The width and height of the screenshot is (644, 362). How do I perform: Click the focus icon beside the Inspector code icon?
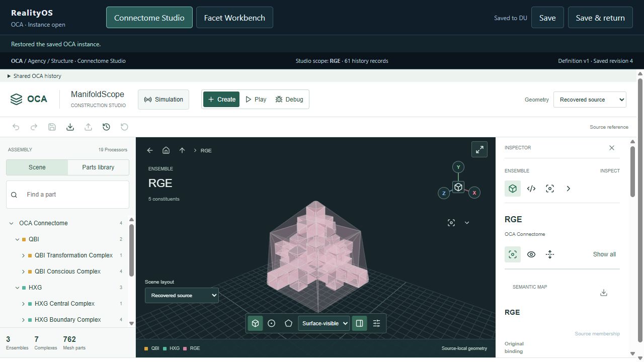pos(550,189)
